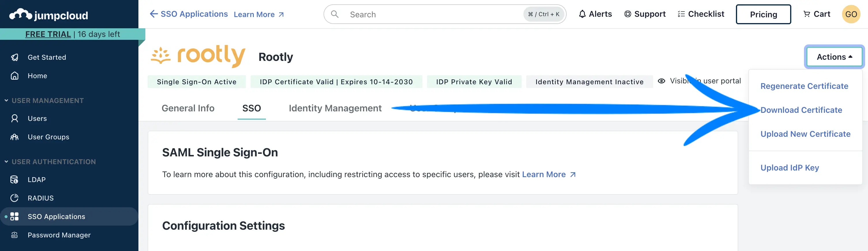Open Get Started rocket icon
868x251 pixels.
pyautogui.click(x=14, y=57)
